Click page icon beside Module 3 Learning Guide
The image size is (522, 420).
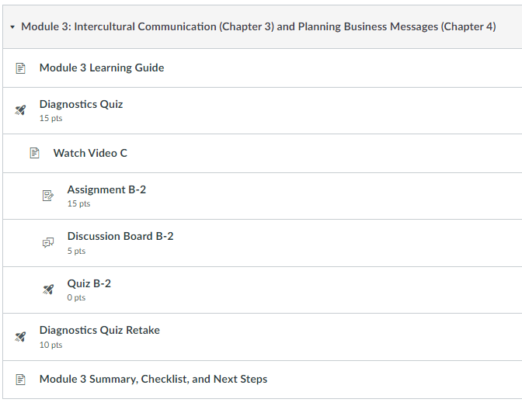click(x=21, y=68)
